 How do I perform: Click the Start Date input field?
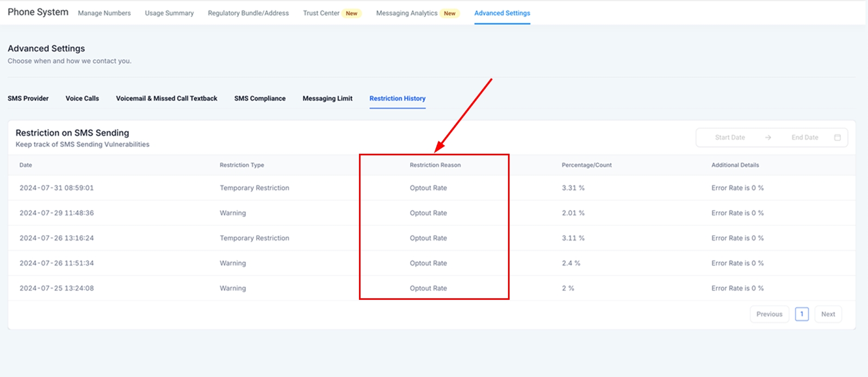pos(729,137)
